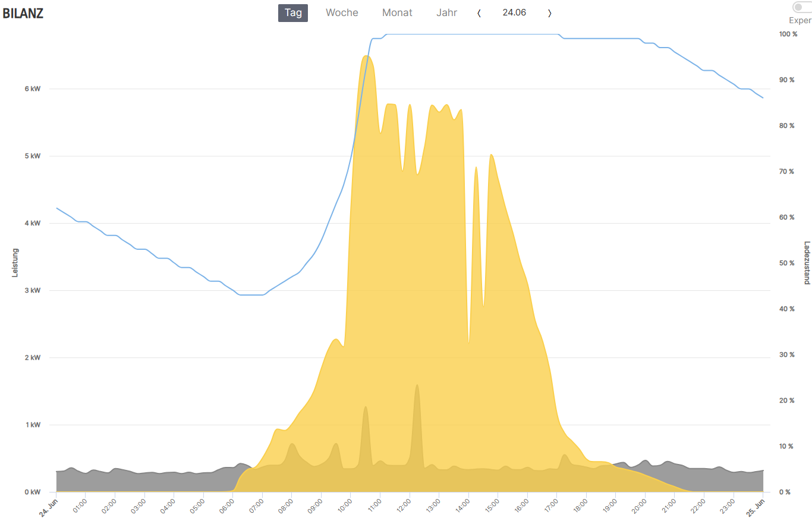Image resolution: width=812 pixels, height=527 pixels.
Task: Select the 06:00 time axis label
Action: click(x=226, y=504)
